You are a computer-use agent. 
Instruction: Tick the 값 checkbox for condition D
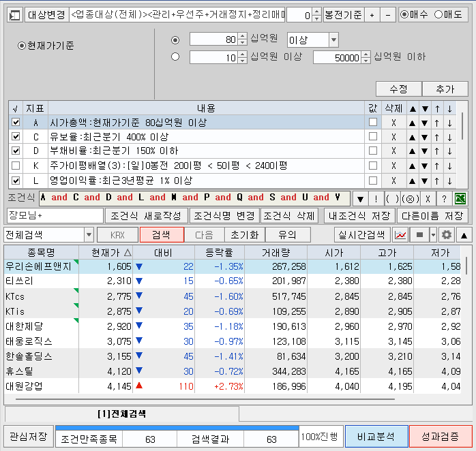coord(373,151)
